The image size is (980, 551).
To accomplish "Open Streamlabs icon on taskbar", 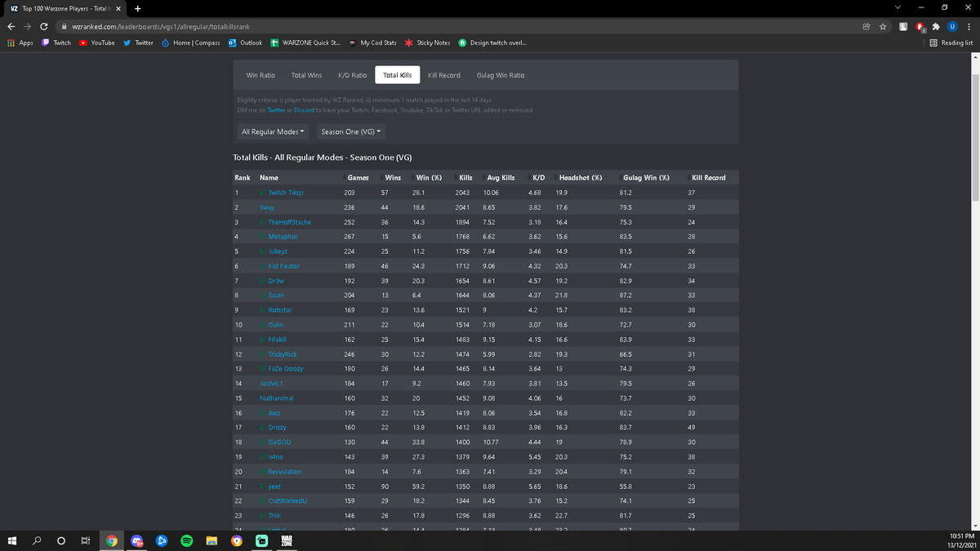I will click(x=261, y=540).
